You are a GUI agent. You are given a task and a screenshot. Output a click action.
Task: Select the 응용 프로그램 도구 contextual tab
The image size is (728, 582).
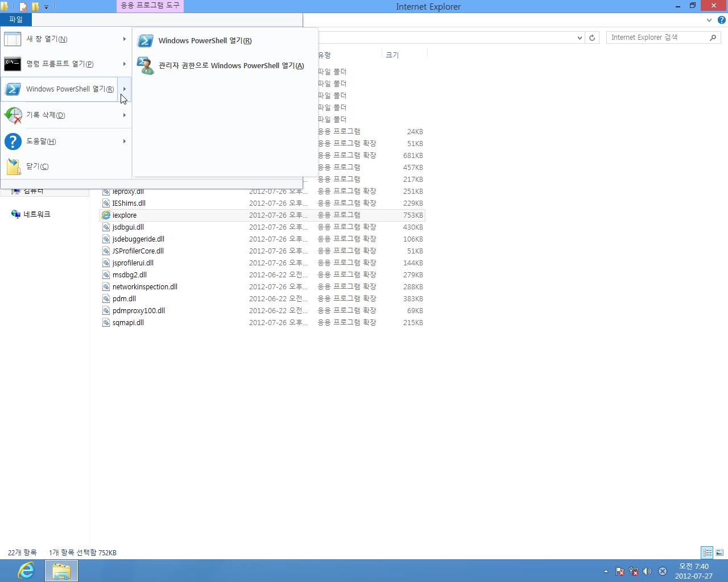coord(150,5)
